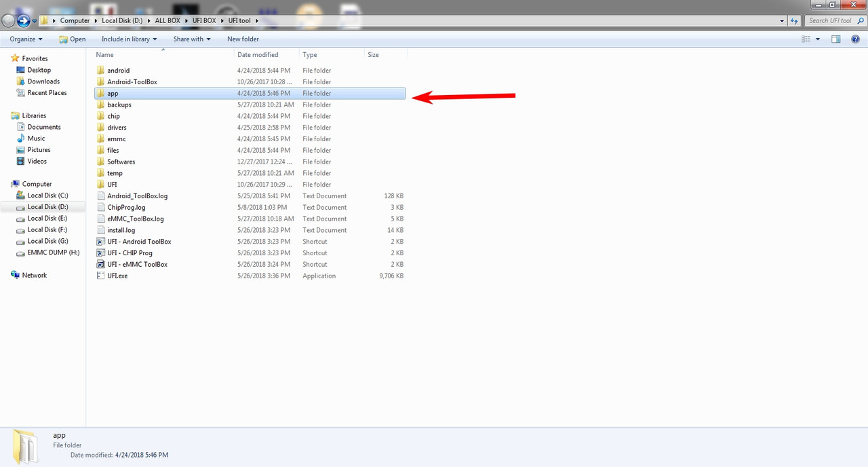Click the app folder name in file list
The width and height of the screenshot is (868, 467).
113,94
